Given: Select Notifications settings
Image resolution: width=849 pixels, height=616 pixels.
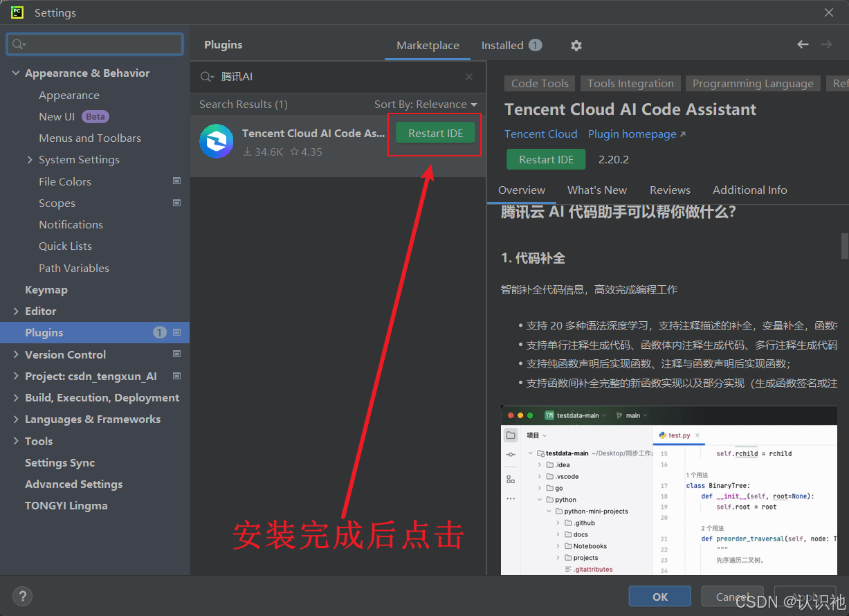Looking at the screenshot, I should [x=71, y=224].
